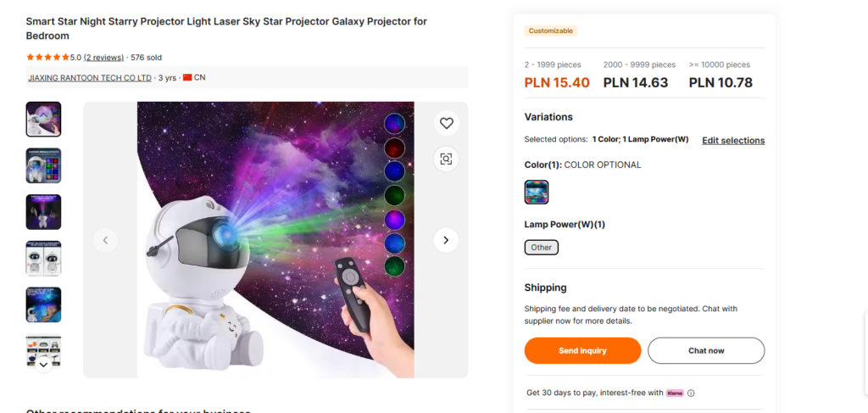Go to previous product image arrow
Image resolution: width=868 pixels, height=413 pixels.
click(105, 240)
